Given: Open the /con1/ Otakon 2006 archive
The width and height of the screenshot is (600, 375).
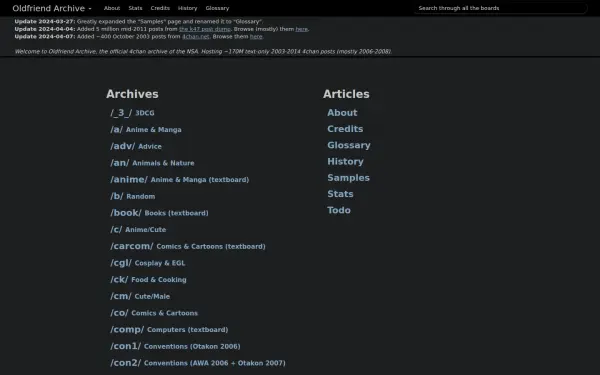Looking at the screenshot, I should (x=175, y=346).
